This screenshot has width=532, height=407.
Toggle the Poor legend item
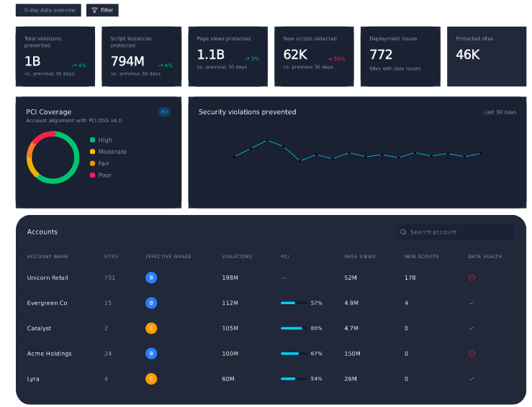pyautogui.click(x=101, y=175)
